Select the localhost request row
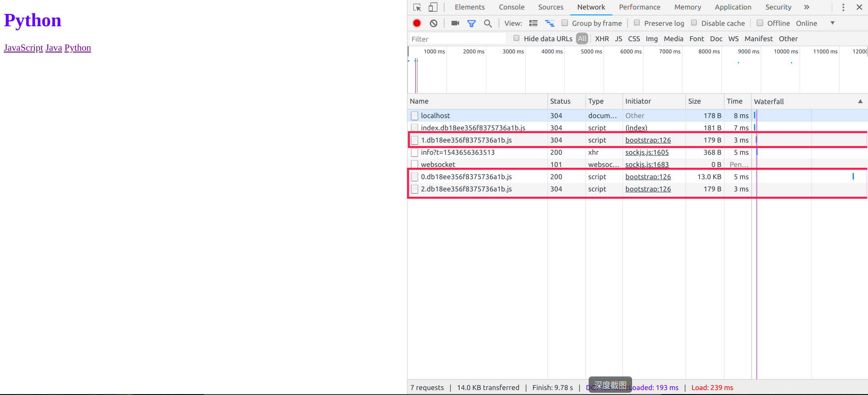The width and height of the screenshot is (868, 395). tap(638, 116)
